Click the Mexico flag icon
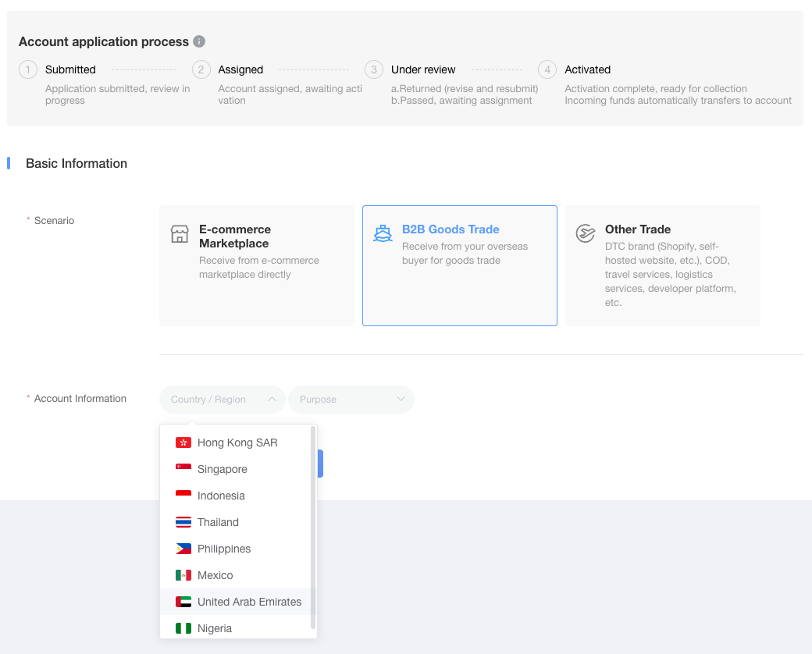 pos(183,575)
